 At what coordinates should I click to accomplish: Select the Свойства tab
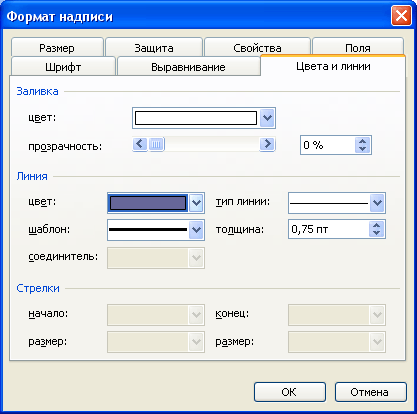257,48
